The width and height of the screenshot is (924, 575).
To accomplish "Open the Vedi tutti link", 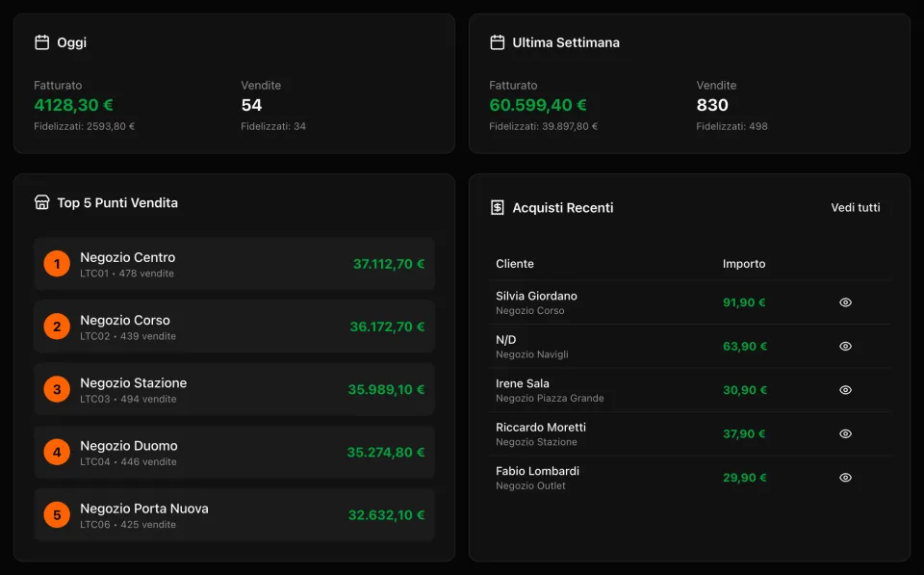I will click(856, 208).
